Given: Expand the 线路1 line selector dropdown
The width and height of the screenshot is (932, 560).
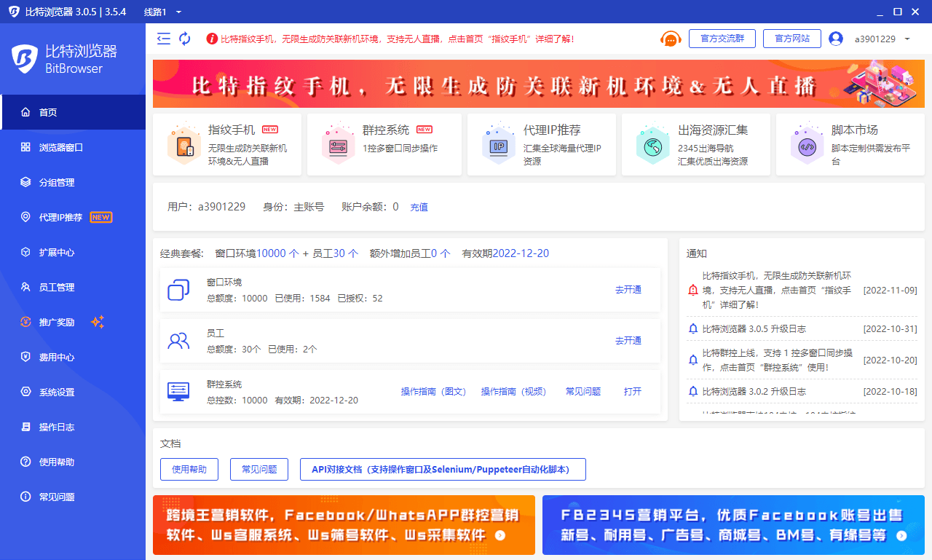Looking at the screenshot, I should pos(179,12).
